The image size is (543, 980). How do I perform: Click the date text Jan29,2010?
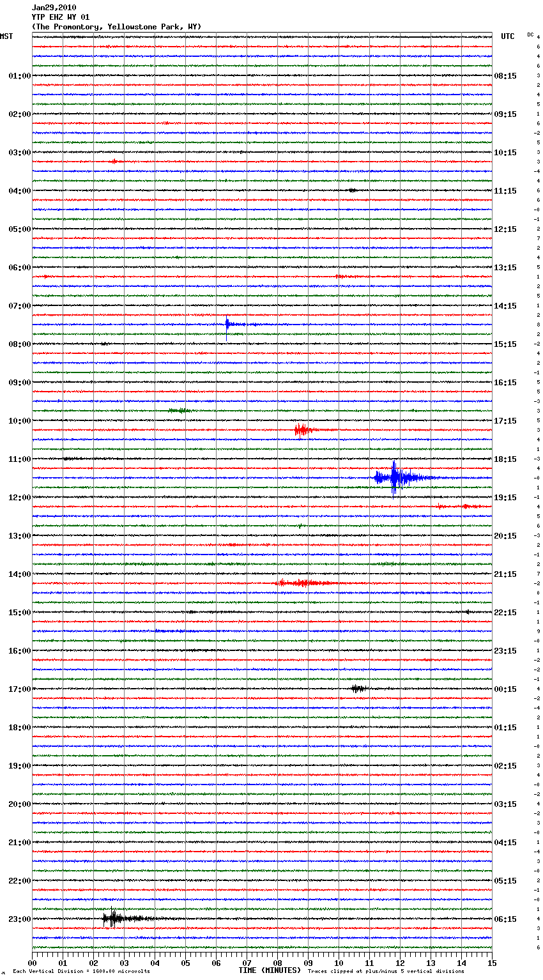[x=54, y=8]
